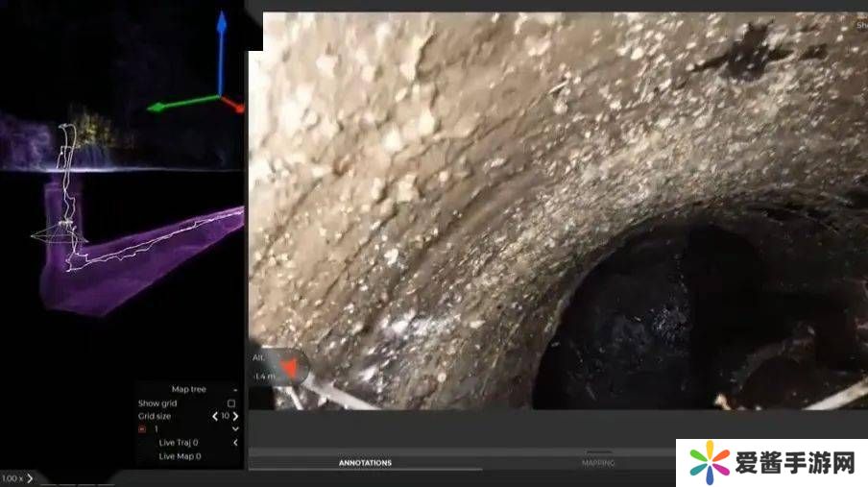The image size is (868, 487).
Task: Click the purple point cloud tunnel
Action: point(144,259)
